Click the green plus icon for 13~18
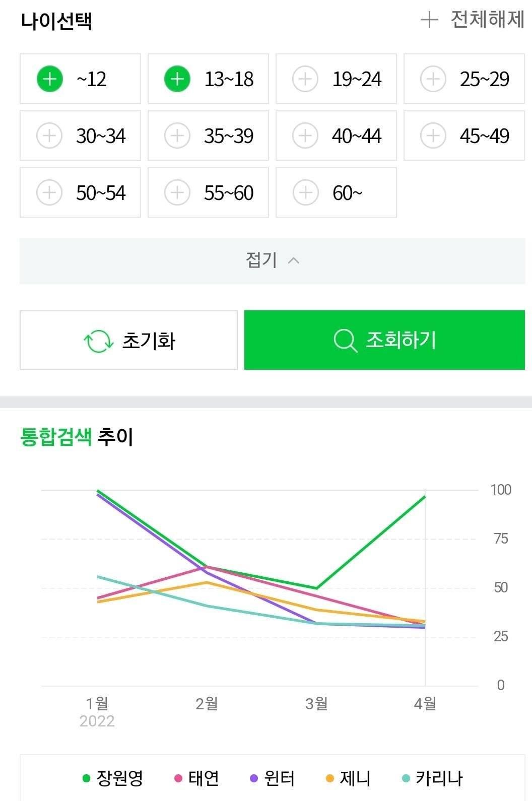Image resolution: width=532 pixels, height=801 pixels. (177, 79)
